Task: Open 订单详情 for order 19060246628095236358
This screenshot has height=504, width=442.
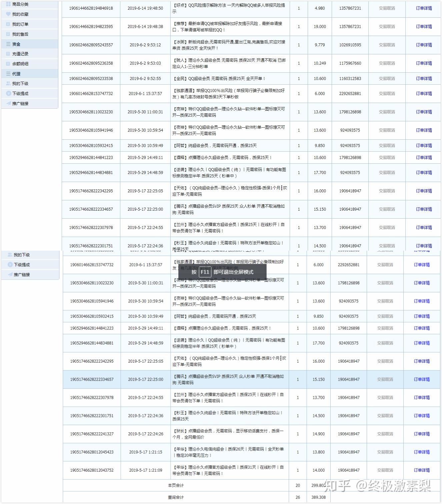Action: [424, 63]
